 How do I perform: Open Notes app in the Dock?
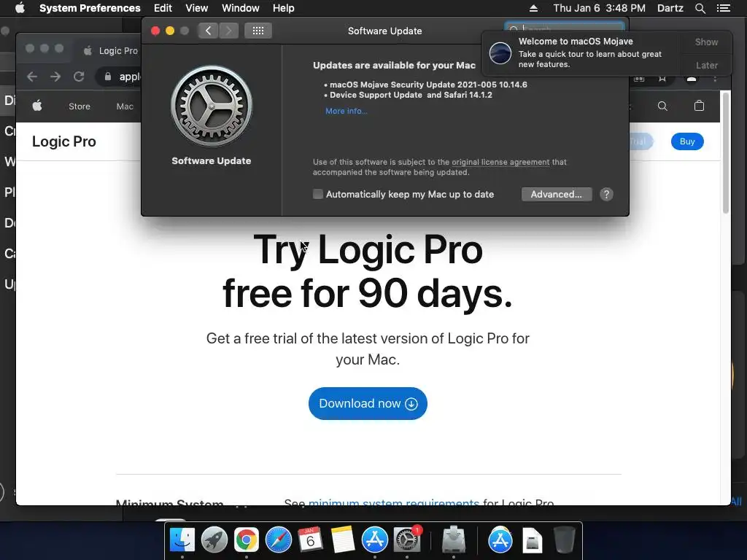pyautogui.click(x=343, y=540)
